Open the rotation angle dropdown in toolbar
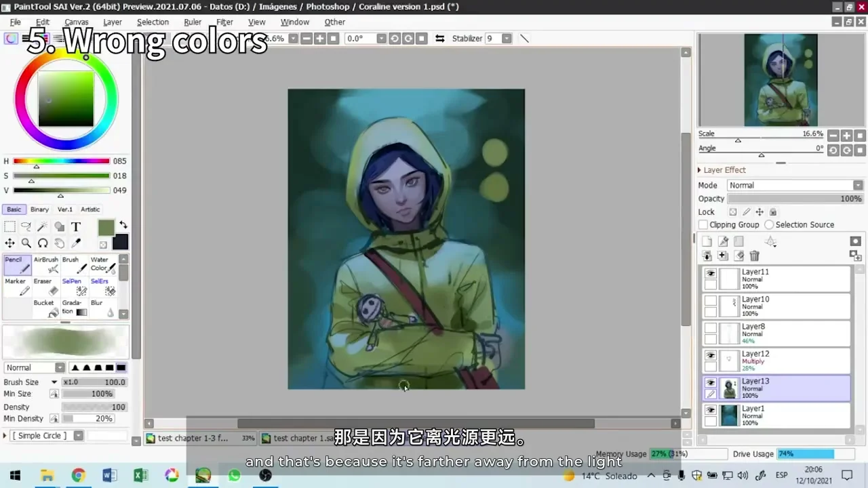Viewport: 868px width, 488px height. point(382,39)
